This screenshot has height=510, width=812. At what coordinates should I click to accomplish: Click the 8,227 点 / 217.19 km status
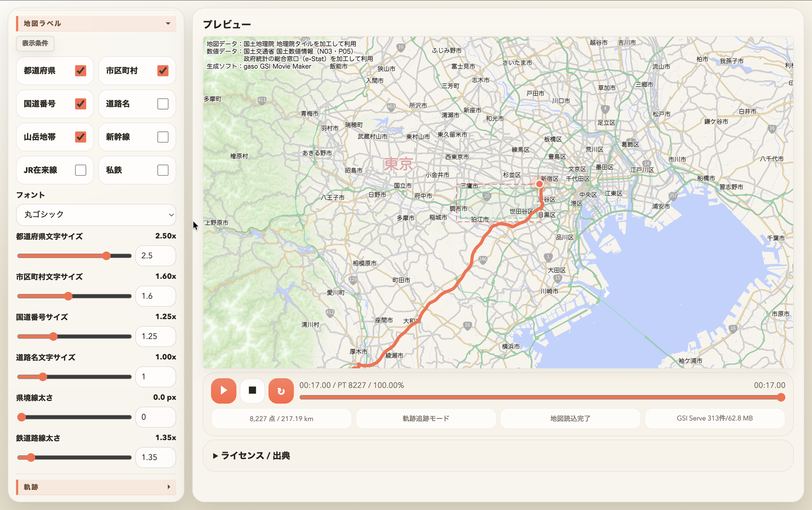click(x=281, y=418)
